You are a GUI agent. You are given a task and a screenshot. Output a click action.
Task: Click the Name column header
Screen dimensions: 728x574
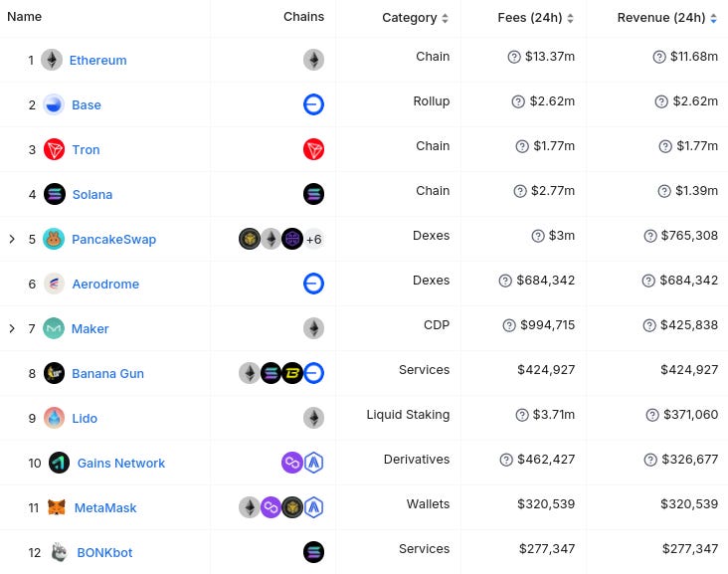[24, 17]
